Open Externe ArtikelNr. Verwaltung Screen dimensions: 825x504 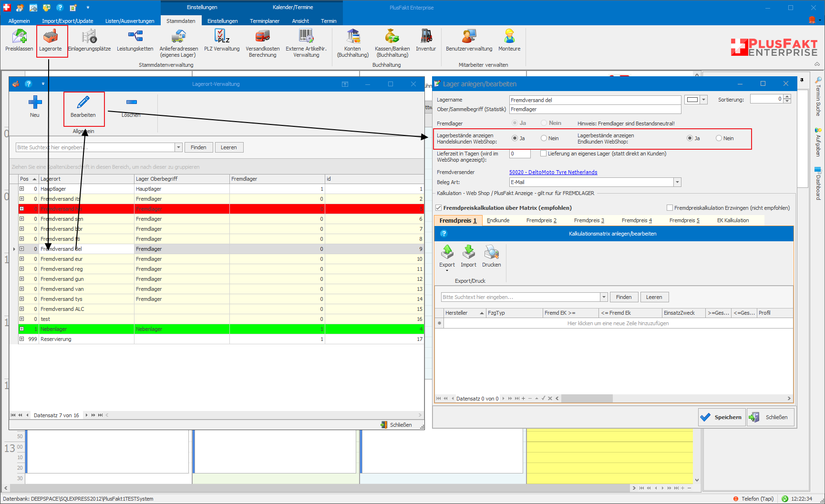(306, 43)
